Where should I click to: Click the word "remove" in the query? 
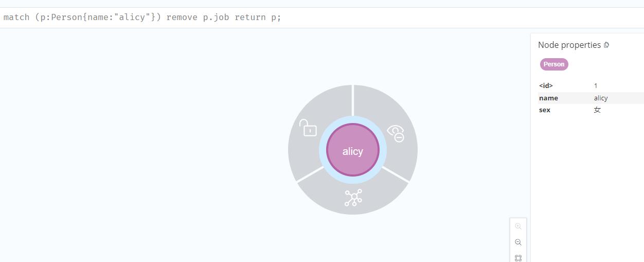182,18
